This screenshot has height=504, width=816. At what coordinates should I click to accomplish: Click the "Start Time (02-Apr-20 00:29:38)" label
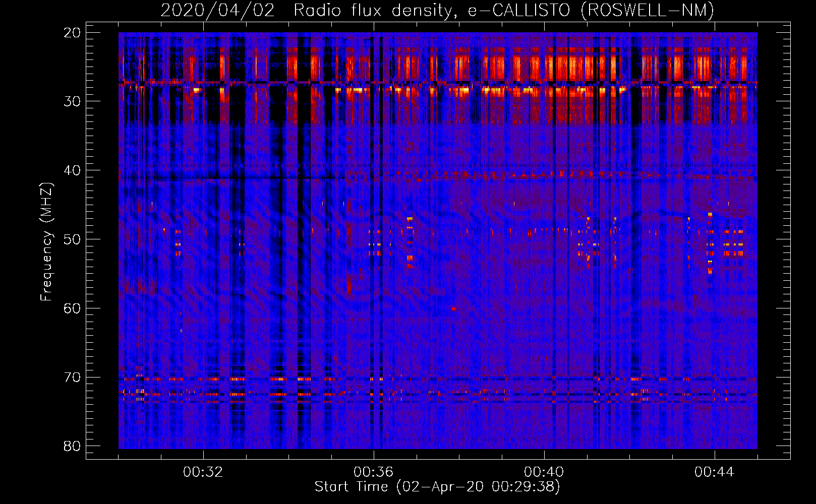pos(437,487)
